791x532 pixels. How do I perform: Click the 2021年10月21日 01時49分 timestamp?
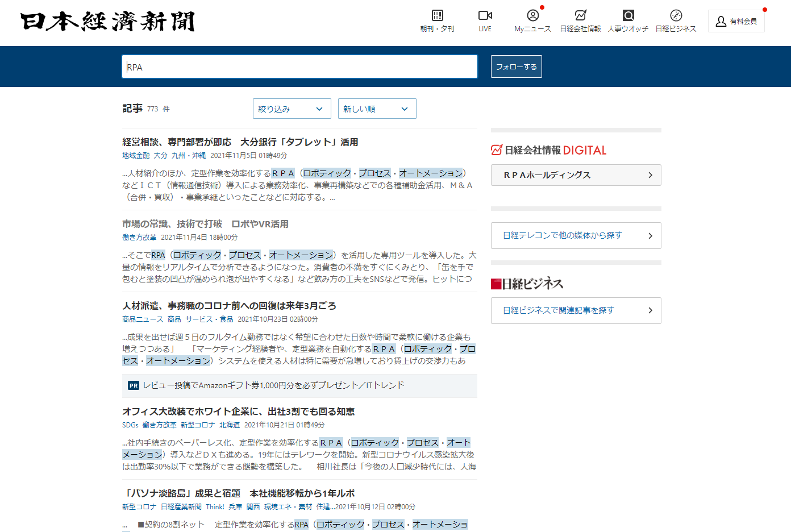pos(285,425)
